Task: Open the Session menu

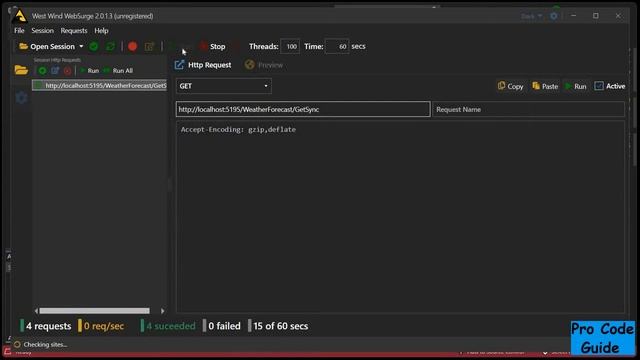Action: pos(42,31)
